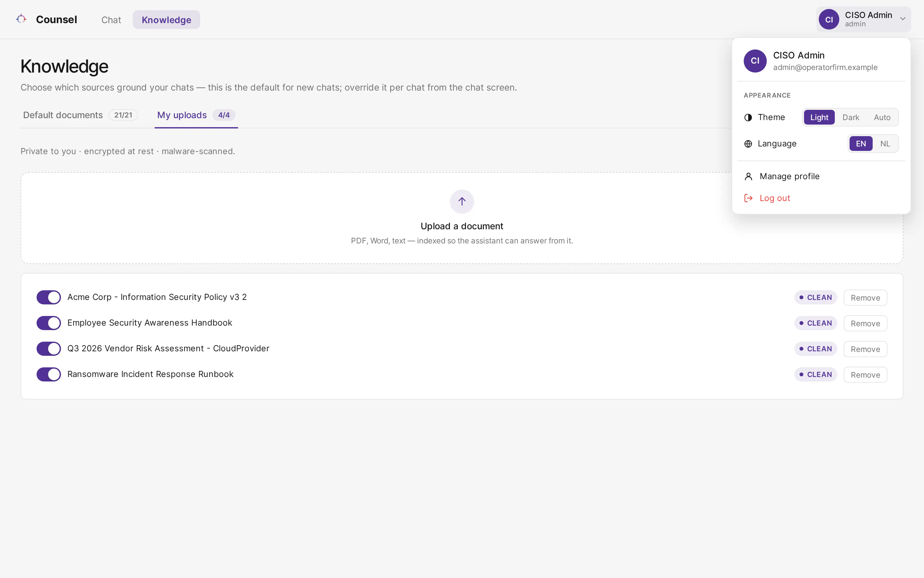
Task: Select the Light theme option
Action: [x=819, y=117]
